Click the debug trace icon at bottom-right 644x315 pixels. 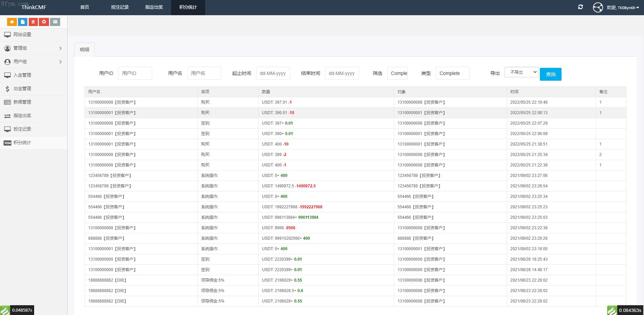612,310
